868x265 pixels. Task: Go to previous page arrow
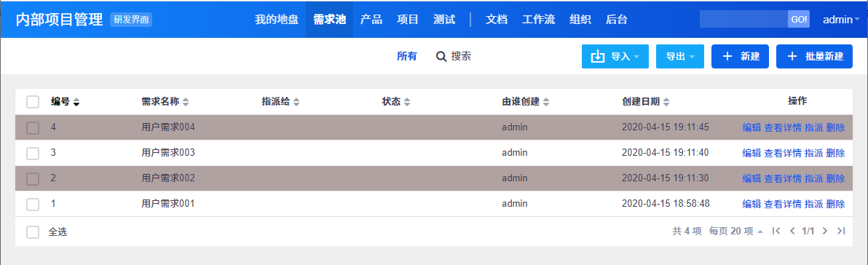pyautogui.click(x=792, y=231)
